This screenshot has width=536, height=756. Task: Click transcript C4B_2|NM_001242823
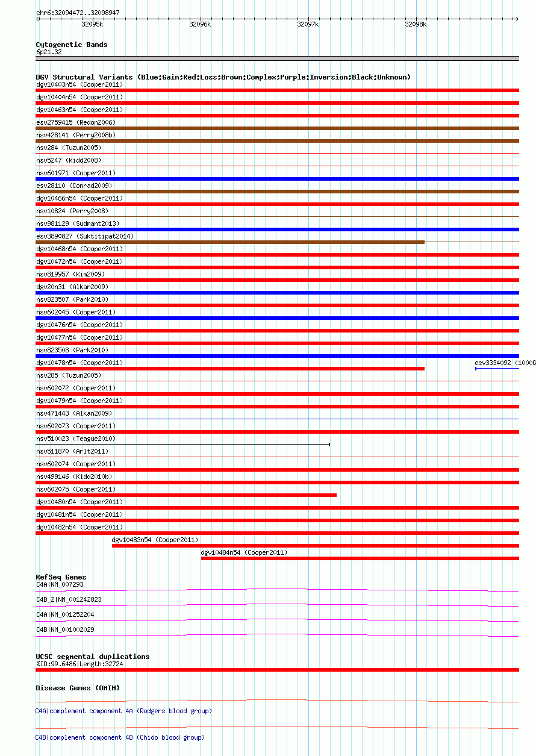pos(69,599)
